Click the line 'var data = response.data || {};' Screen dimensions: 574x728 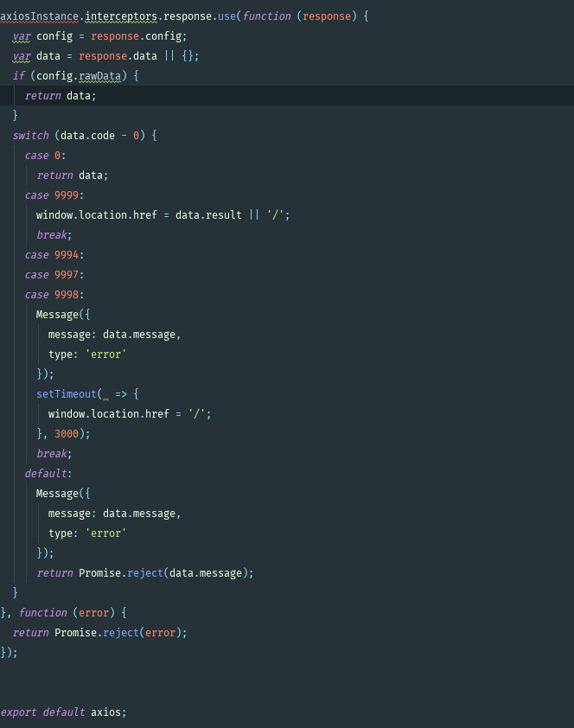pyautogui.click(x=105, y=56)
